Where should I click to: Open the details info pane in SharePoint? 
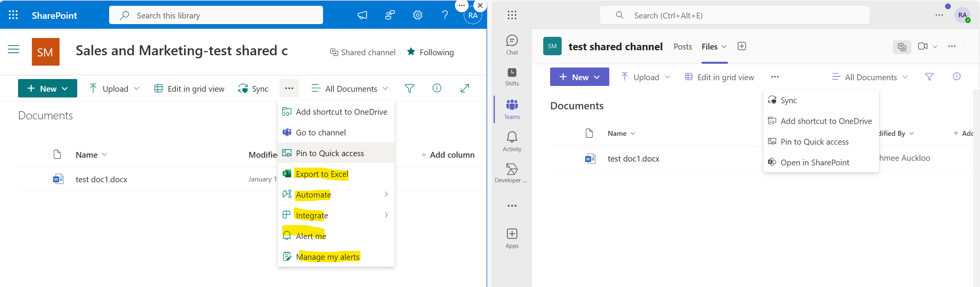tap(437, 88)
